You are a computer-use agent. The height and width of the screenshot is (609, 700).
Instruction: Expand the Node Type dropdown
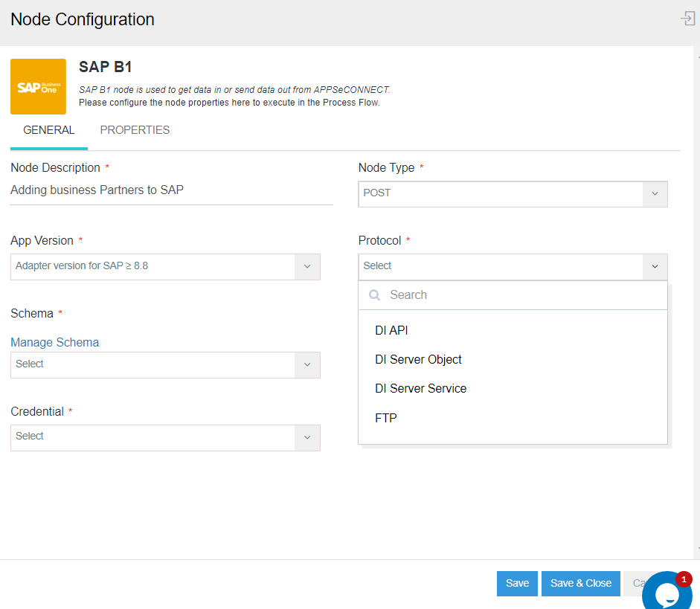[x=655, y=193]
